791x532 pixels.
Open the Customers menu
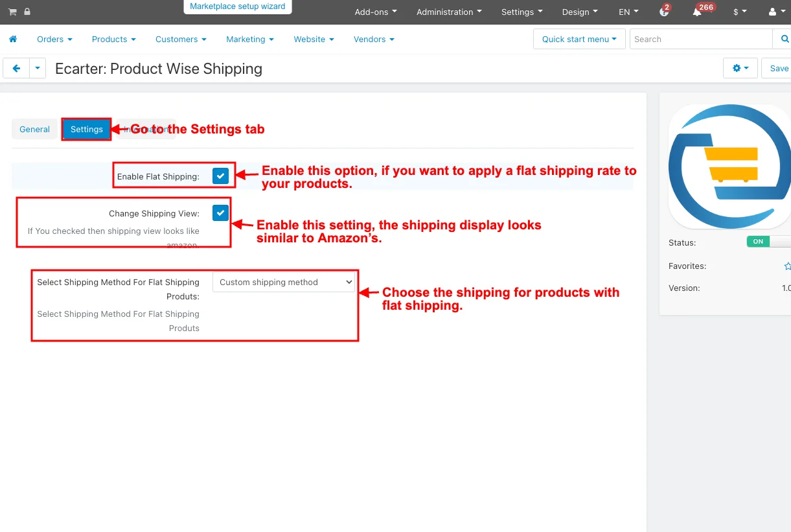point(181,39)
